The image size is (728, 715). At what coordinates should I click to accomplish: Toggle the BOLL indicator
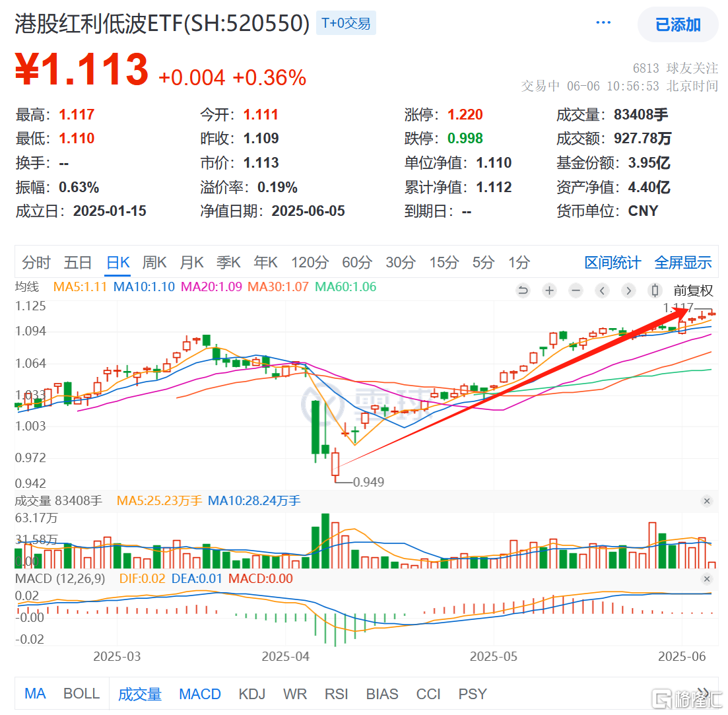82,694
